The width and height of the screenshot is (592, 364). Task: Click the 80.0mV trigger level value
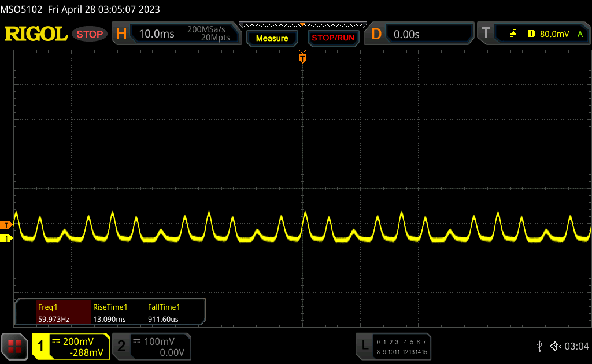tap(554, 34)
